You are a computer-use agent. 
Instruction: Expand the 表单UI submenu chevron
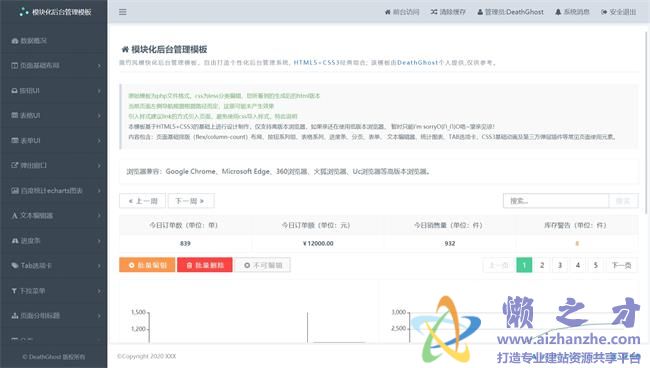(x=99, y=141)
